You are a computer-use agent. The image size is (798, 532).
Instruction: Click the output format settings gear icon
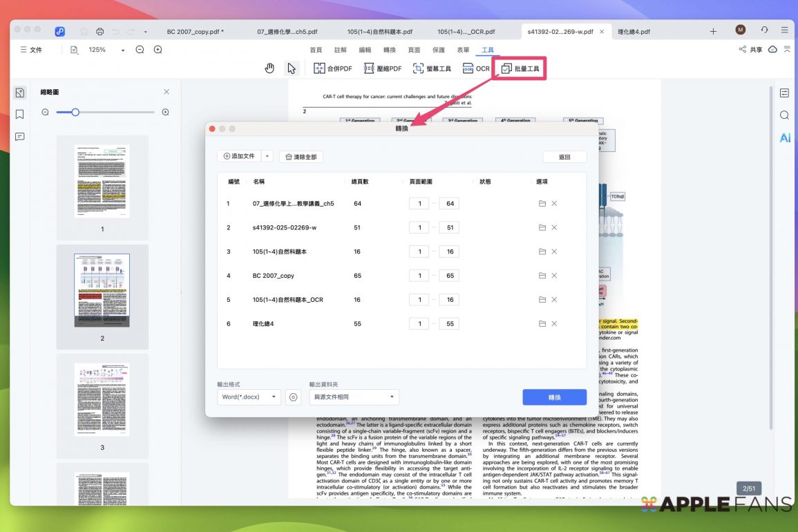pos(294,397)
